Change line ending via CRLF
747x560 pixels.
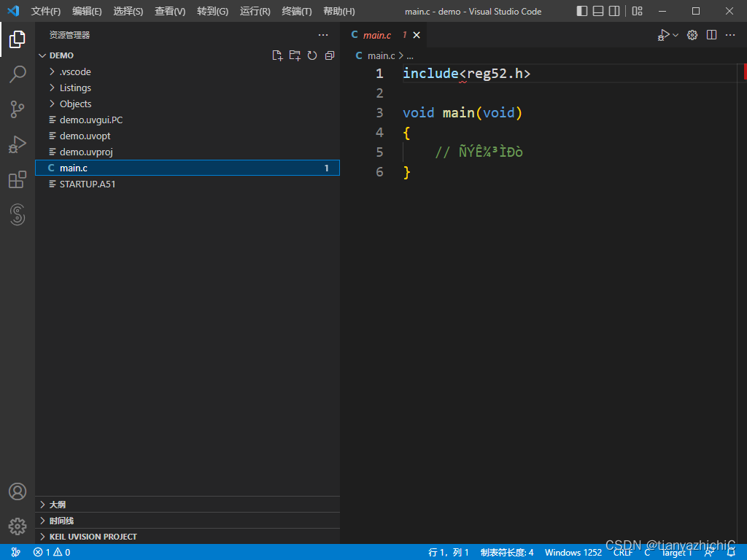coord(623,553)
